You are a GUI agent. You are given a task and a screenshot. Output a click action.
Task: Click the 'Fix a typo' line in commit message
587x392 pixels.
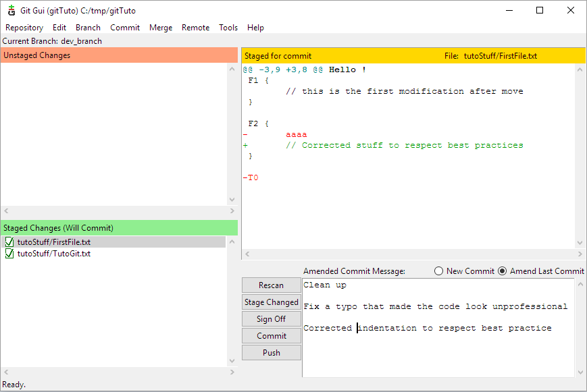tap(436, 307)
